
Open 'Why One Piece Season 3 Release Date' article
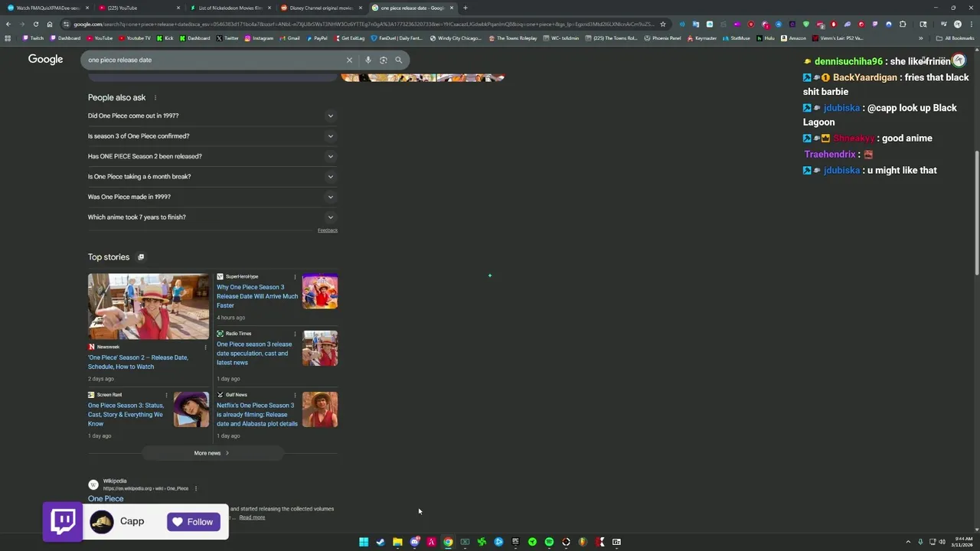tap(257, 296)
